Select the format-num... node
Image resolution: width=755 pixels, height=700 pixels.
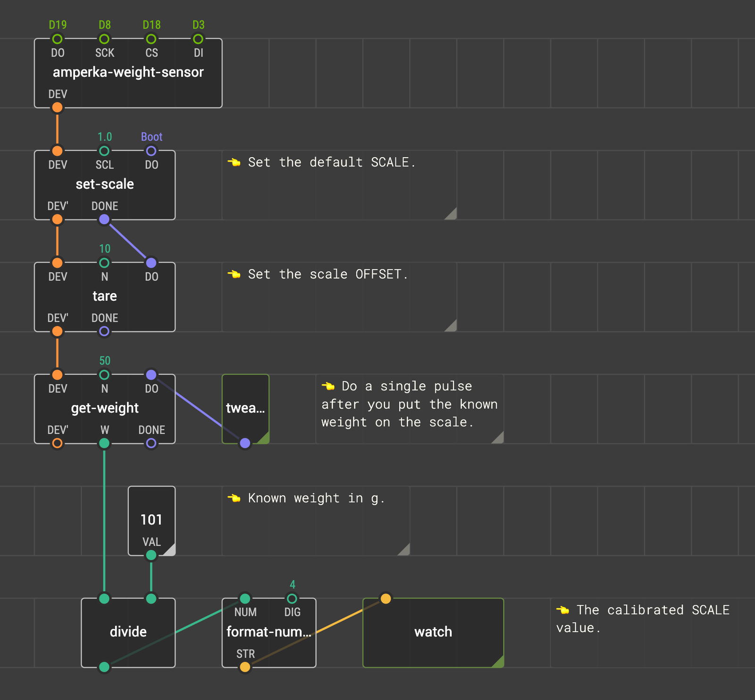point(269,633)
